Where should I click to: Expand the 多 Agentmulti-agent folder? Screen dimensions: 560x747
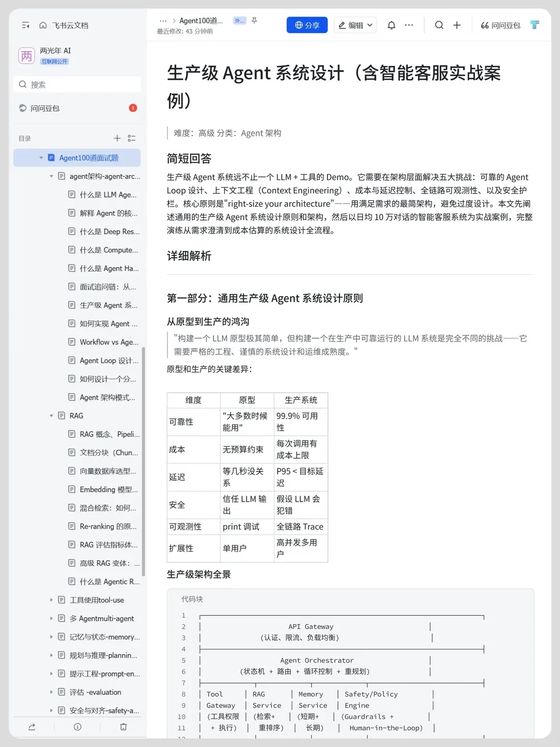pos(51,618)
